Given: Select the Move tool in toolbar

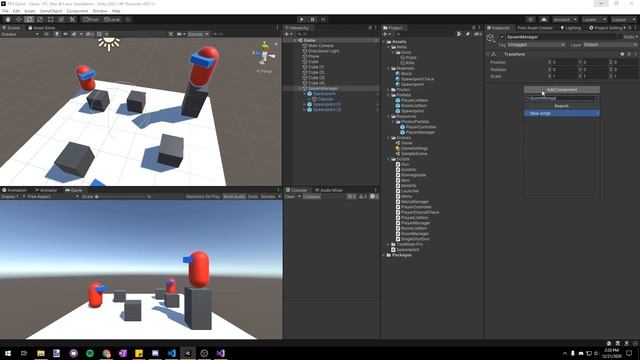Looking at the screenshot, I should (18, 19).
